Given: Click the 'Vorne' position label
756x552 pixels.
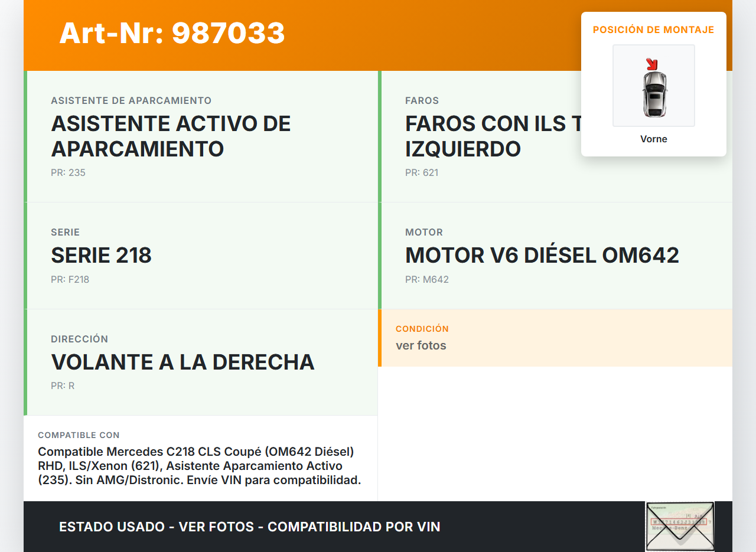Looking at the screenshot, I should 653,139.
